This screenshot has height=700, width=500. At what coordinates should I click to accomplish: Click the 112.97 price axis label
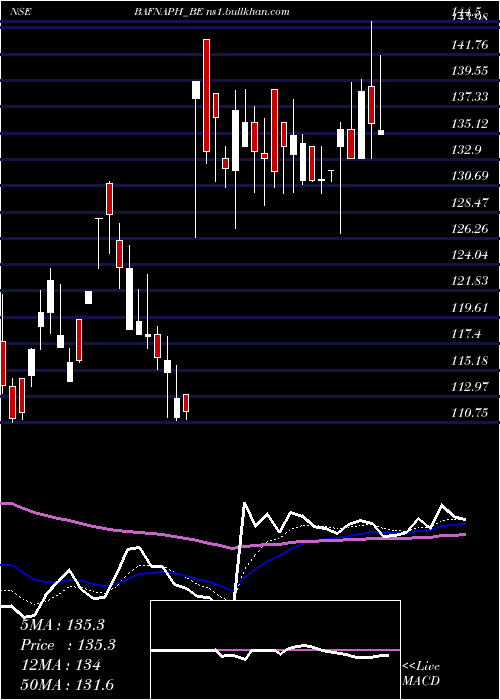tap(470, 387)
